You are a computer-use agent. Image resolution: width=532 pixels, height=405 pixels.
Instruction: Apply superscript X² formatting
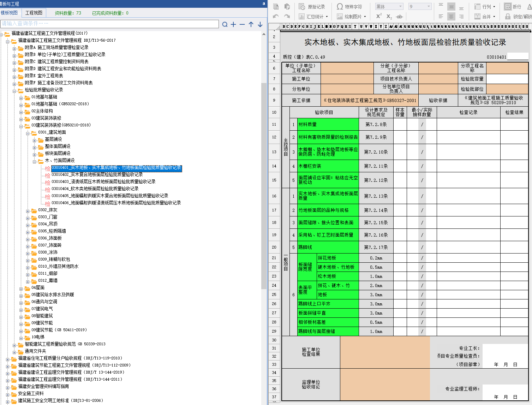[379, 16]
